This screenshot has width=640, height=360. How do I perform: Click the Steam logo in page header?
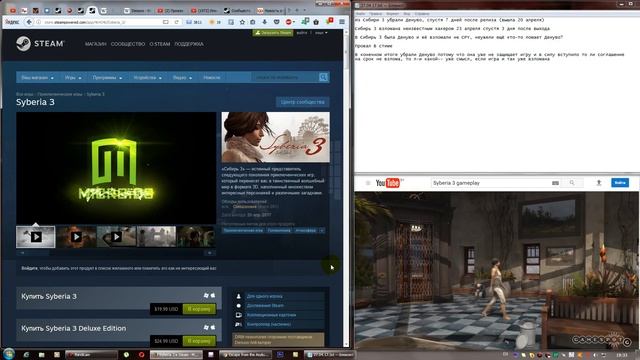(x=40, y=43)
